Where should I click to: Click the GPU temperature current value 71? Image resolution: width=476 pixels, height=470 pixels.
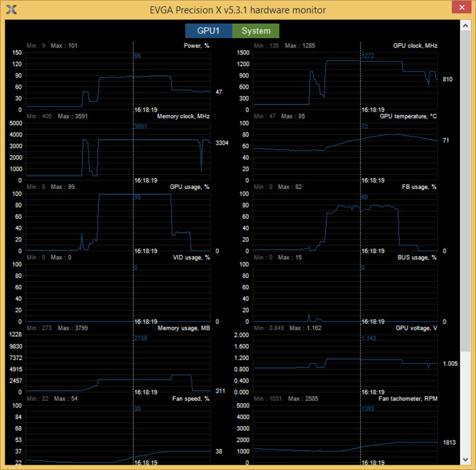coord(446,140)
